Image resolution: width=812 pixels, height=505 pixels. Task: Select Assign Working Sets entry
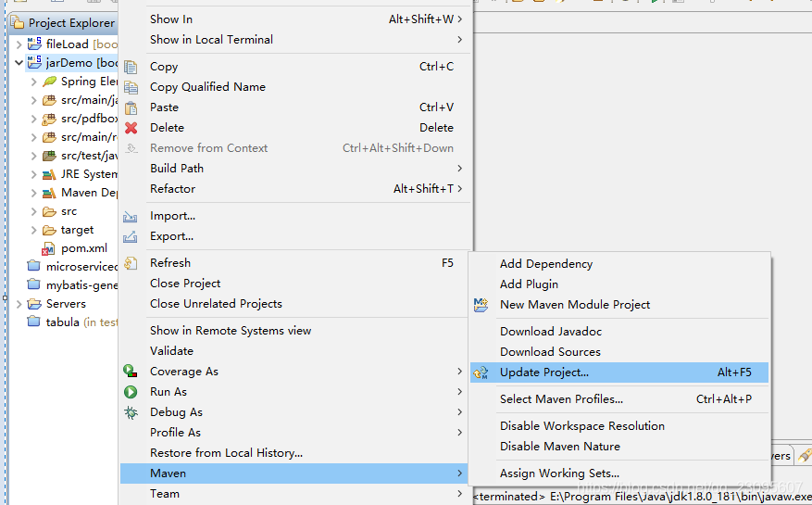point(619,473)
